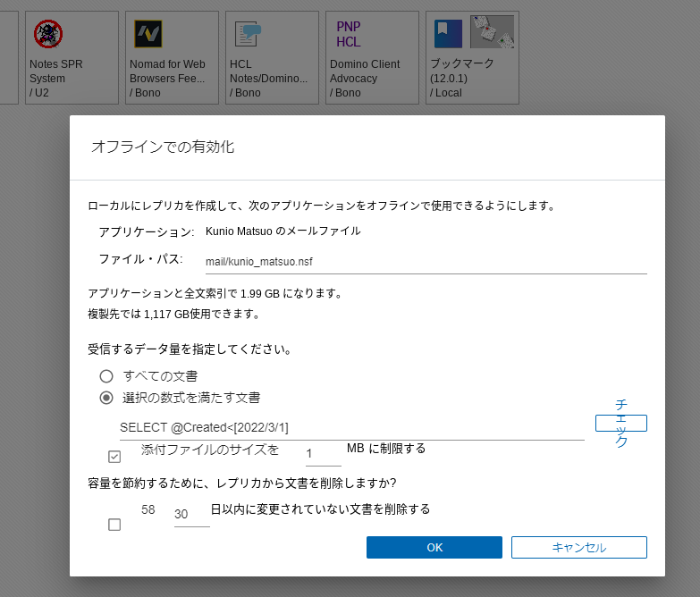This screenshot has height=597, width=700.
Task: Toggle the 添付ファイルのサイズを制限する checkbox
Action: tap(114, 457)
